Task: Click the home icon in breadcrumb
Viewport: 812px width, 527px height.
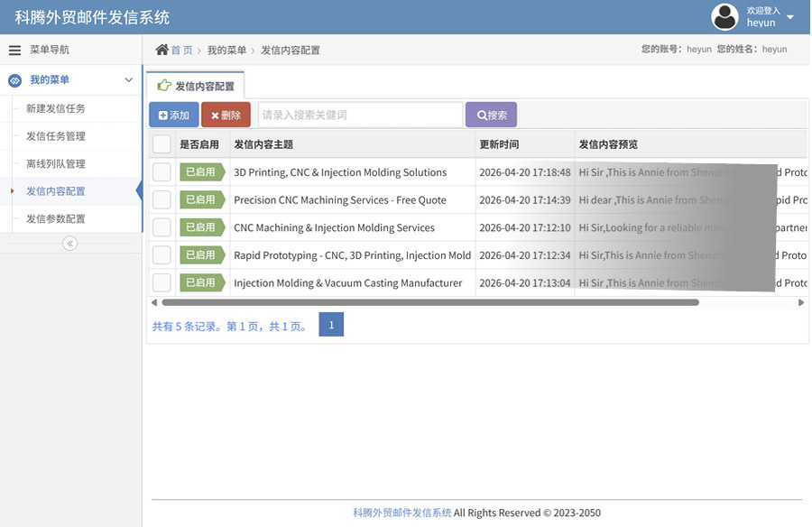Action: (161, 50)
